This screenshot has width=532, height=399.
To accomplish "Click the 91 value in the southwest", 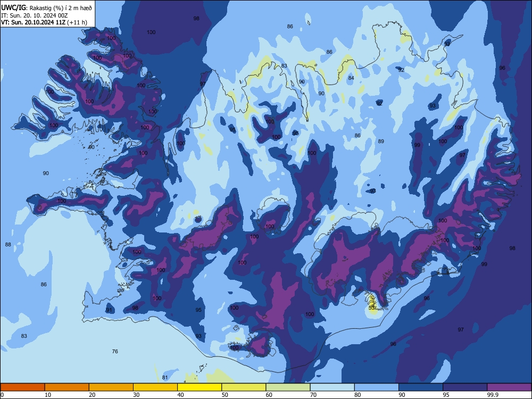I will click(x=109, y=310).
